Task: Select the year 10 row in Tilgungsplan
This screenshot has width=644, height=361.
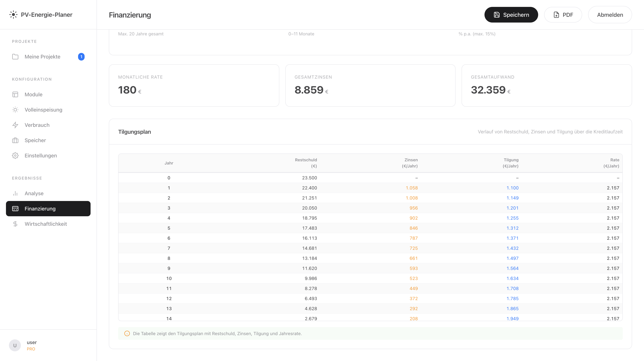Action: 370,278
